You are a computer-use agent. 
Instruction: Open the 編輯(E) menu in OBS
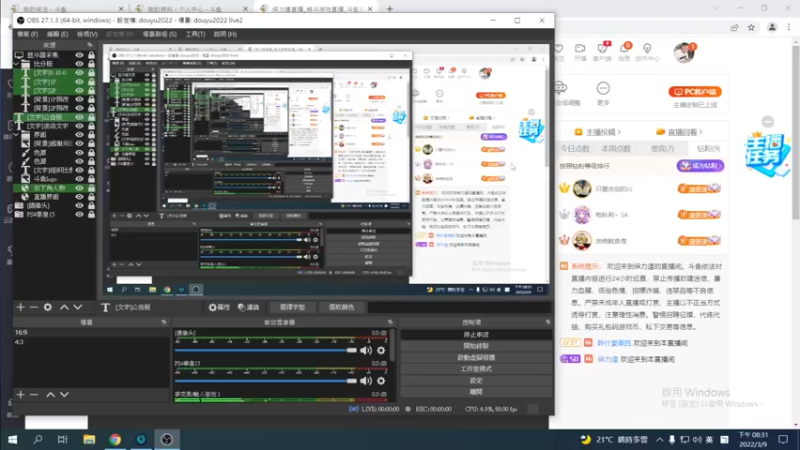tap(57, 34)
